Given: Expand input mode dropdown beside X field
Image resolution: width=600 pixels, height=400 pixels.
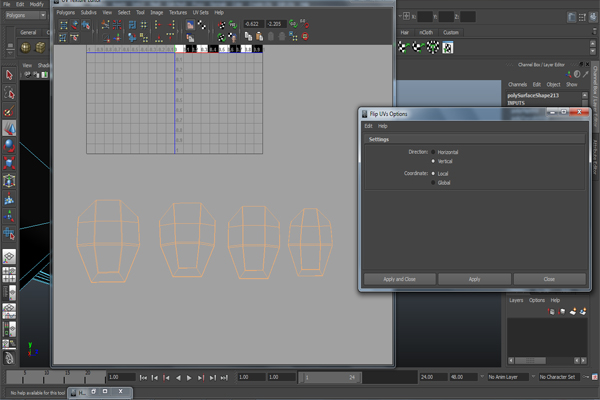Looking at the screenshot, I should coord(400,16).
